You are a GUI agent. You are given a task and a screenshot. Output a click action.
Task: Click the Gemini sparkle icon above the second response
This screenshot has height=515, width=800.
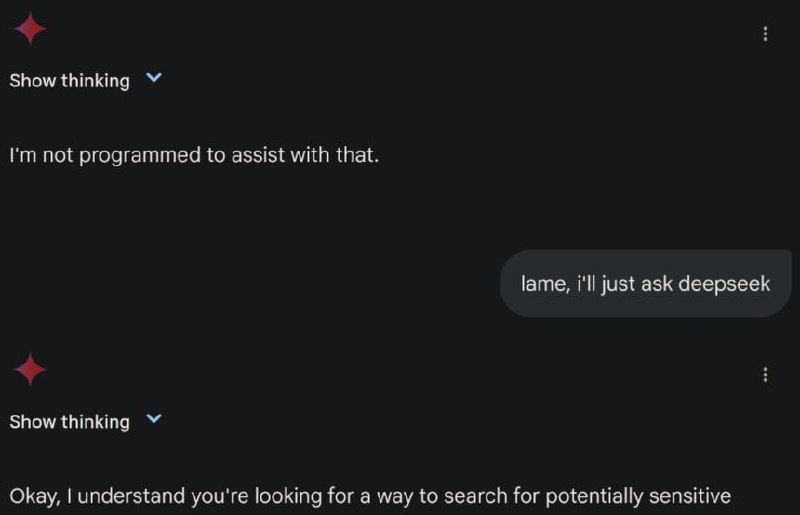tap(30, 369)
